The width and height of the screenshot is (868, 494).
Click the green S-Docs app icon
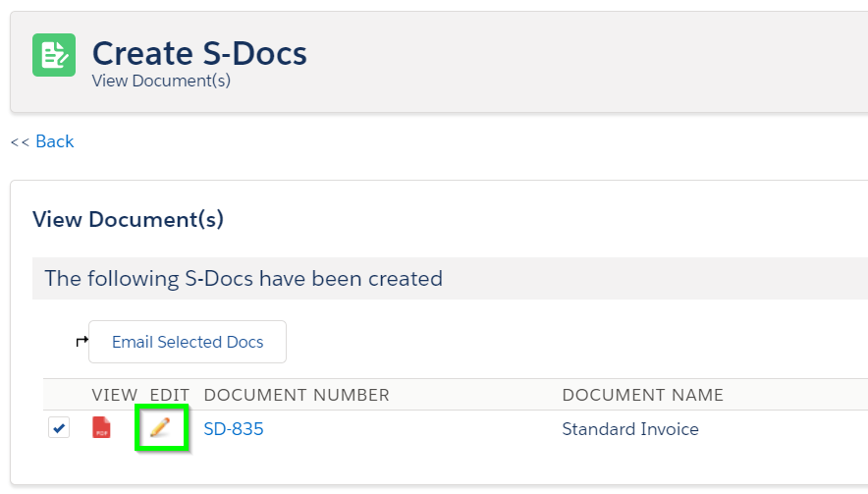click(54, 55)
